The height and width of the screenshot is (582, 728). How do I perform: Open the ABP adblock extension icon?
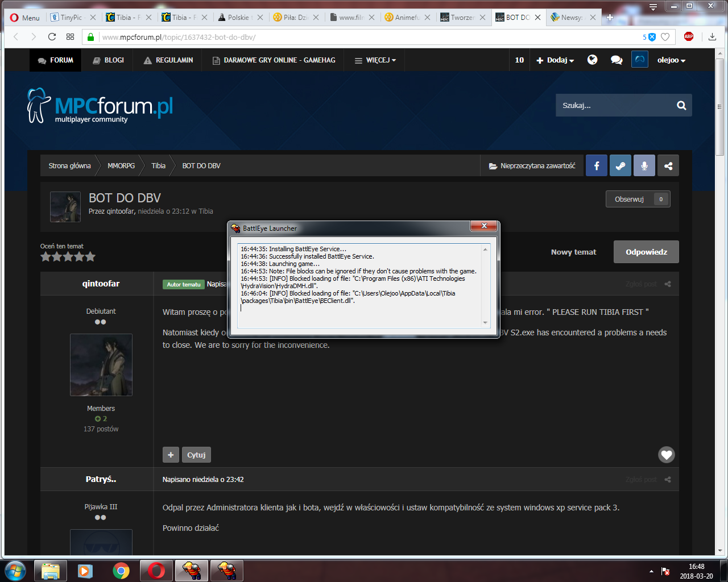[689, 37]
